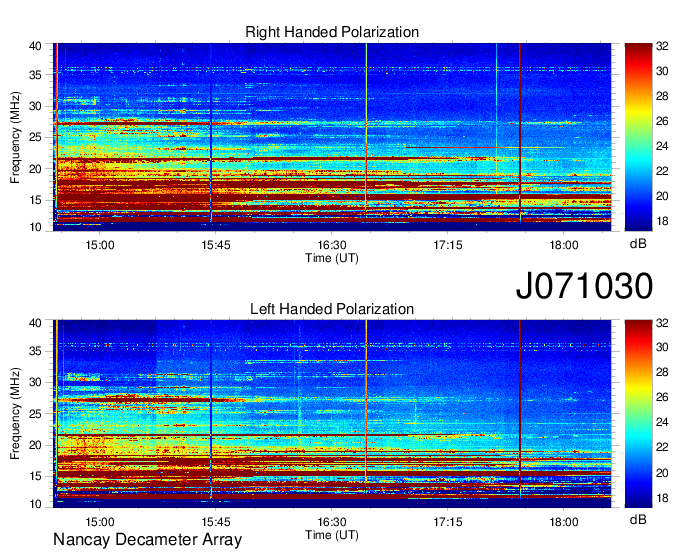Viewport: 680px width, 552px height.
Task: Click the left-handed polarization color bar
Action: tap(638, 413)
